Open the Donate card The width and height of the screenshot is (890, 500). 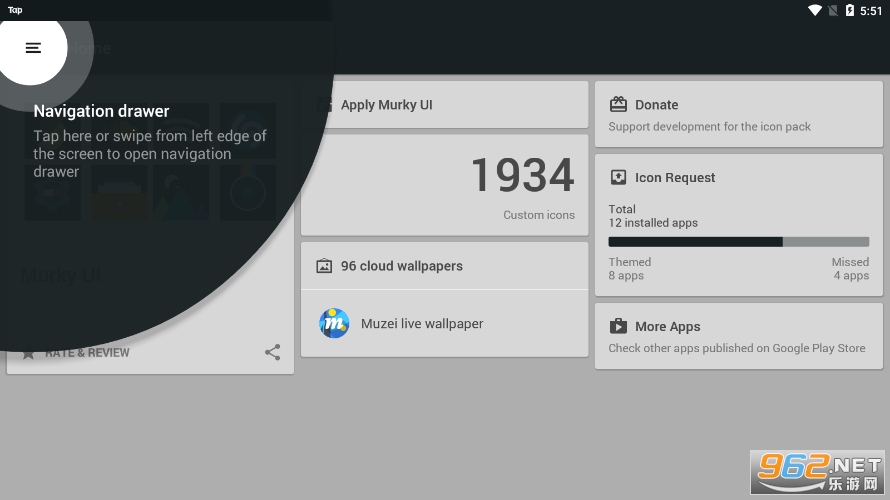[739, 114]
